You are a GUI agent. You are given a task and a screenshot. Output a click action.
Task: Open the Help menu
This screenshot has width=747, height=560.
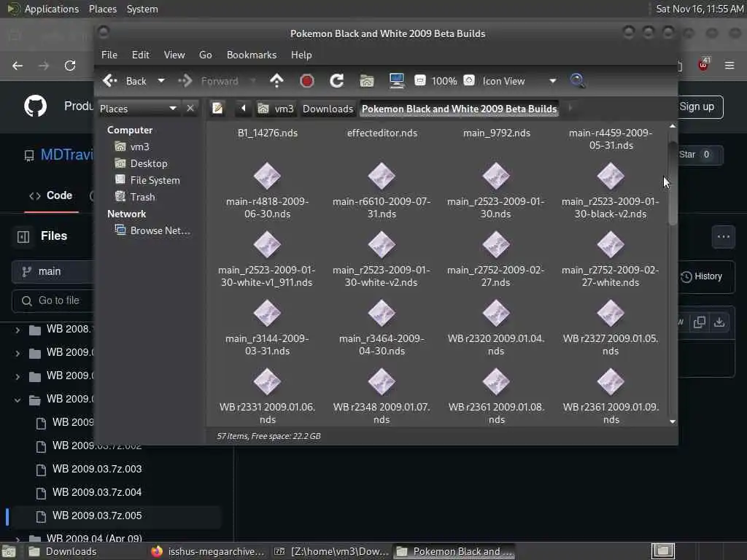coord(301,55)
